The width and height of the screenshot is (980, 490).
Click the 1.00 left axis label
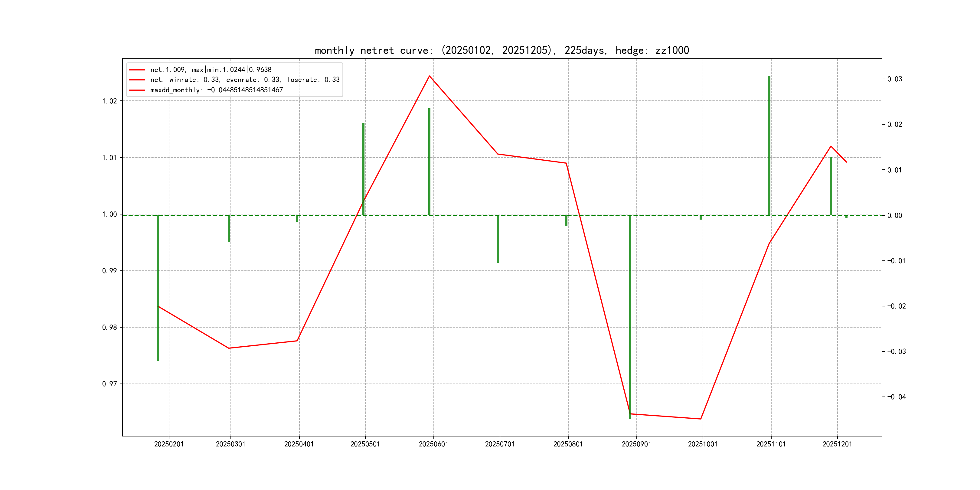point(109,214)
